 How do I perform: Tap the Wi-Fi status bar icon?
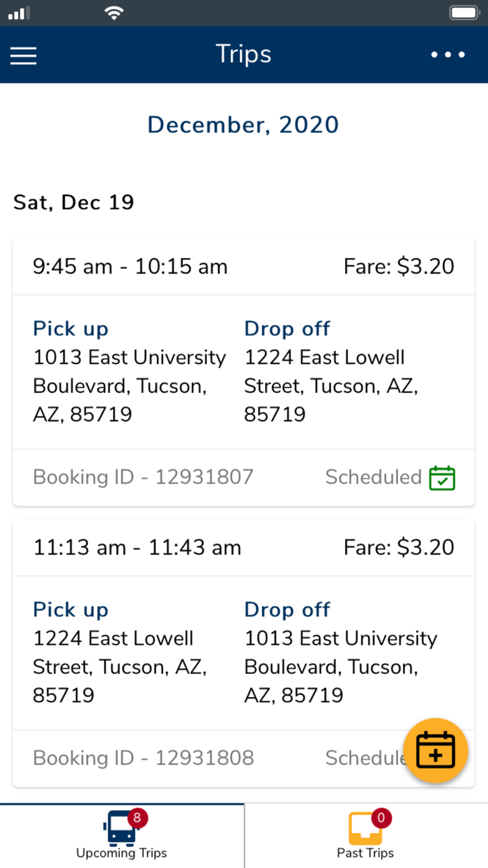tap(114, 13)
